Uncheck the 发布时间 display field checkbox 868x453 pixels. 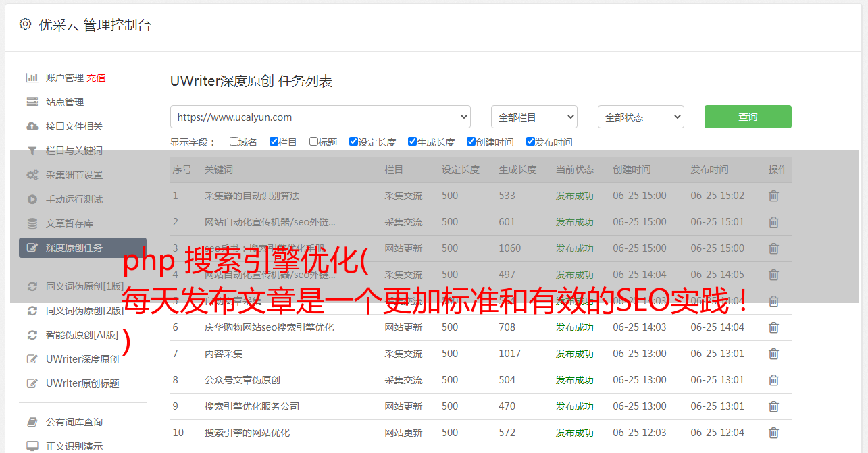point(530,142)
